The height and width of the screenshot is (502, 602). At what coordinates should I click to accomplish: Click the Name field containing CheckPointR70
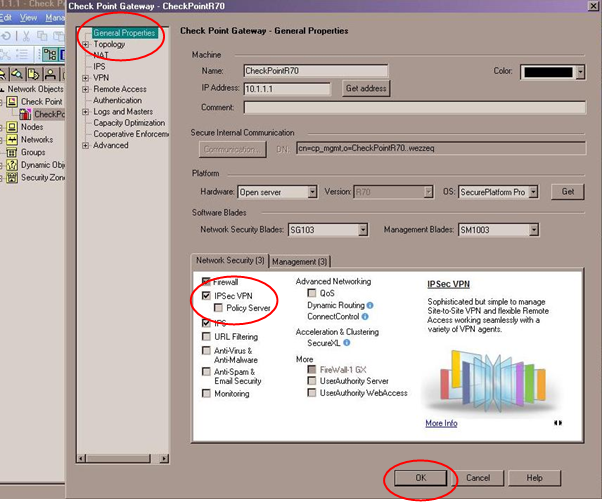tap(316, 71)
